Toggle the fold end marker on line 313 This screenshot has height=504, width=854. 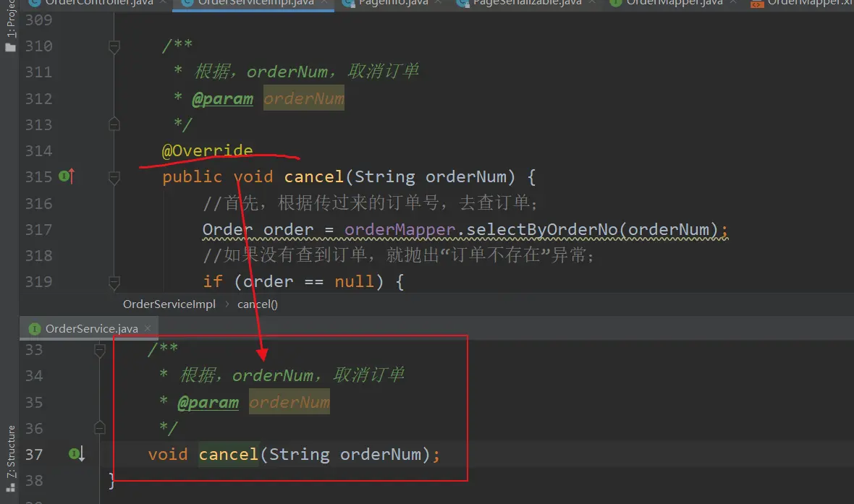click(x=114, y=124)
